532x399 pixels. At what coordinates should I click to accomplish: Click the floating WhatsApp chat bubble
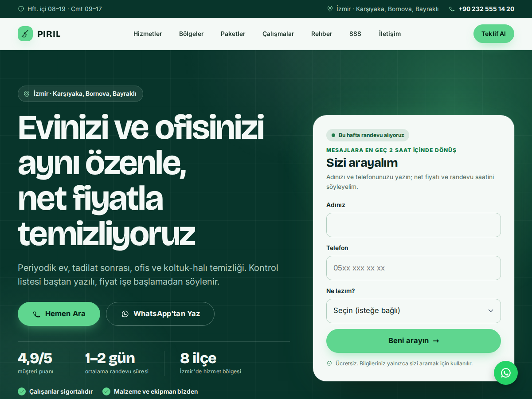506,373
